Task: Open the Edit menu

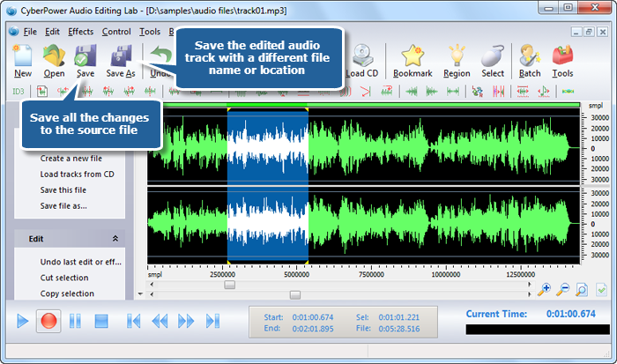Action: click(x=52, y=32)
